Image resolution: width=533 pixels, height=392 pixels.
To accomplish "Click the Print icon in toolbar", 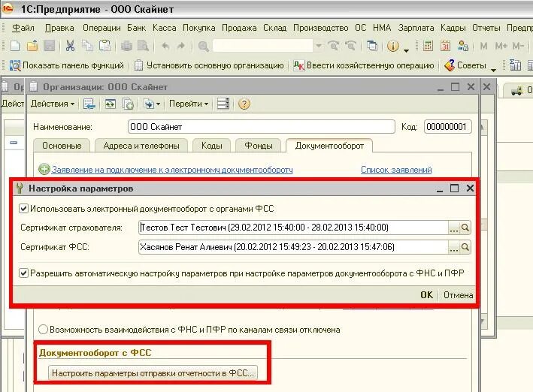I will pos(126,46).
